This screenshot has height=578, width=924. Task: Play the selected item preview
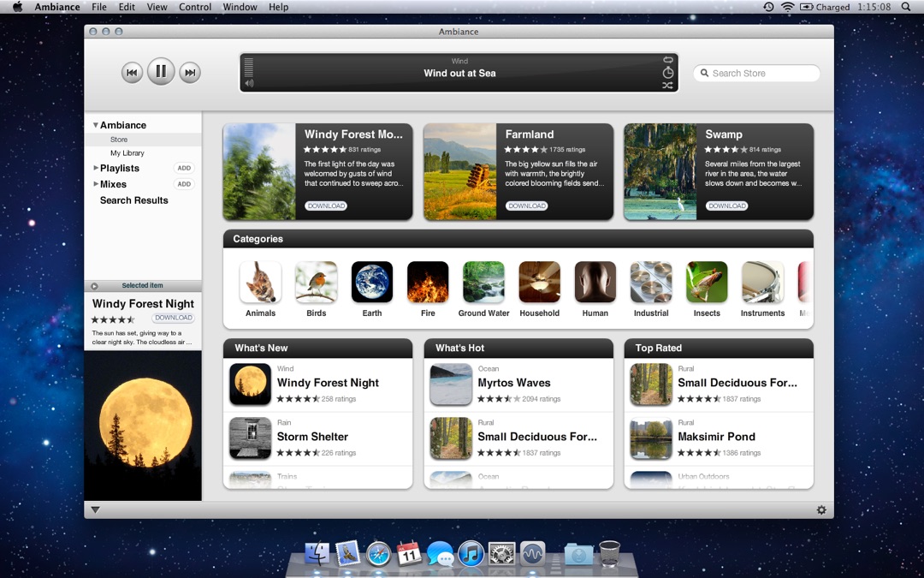click(x=94, y=286)
